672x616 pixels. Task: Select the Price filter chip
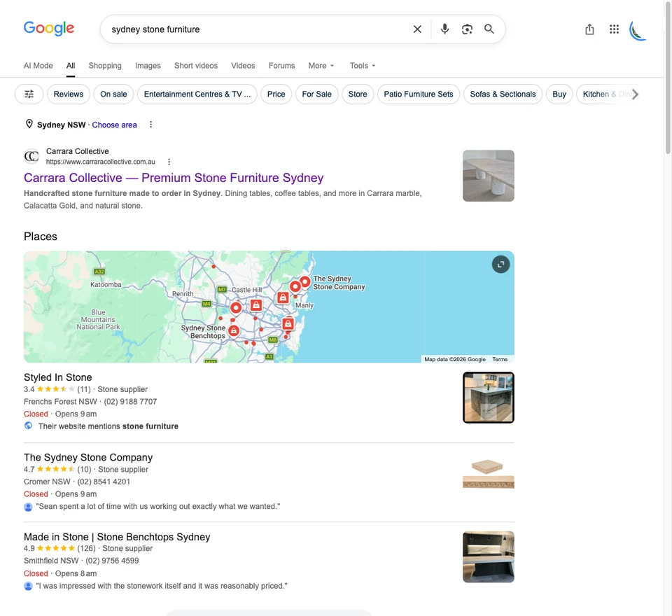point(276,94)
